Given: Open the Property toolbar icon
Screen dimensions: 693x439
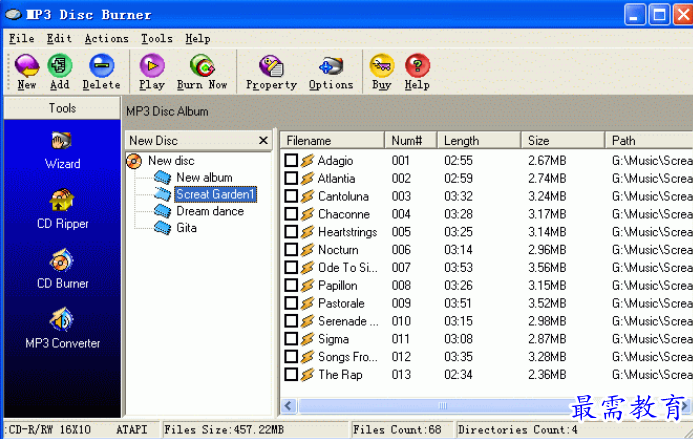Looking at the screenshot, I should (271, 66).
